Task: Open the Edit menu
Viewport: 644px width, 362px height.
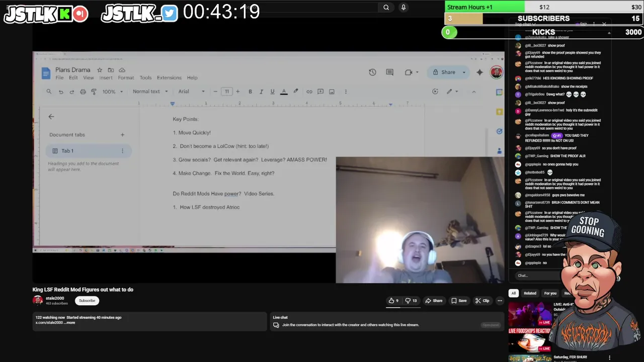Action: click(73, 78)
